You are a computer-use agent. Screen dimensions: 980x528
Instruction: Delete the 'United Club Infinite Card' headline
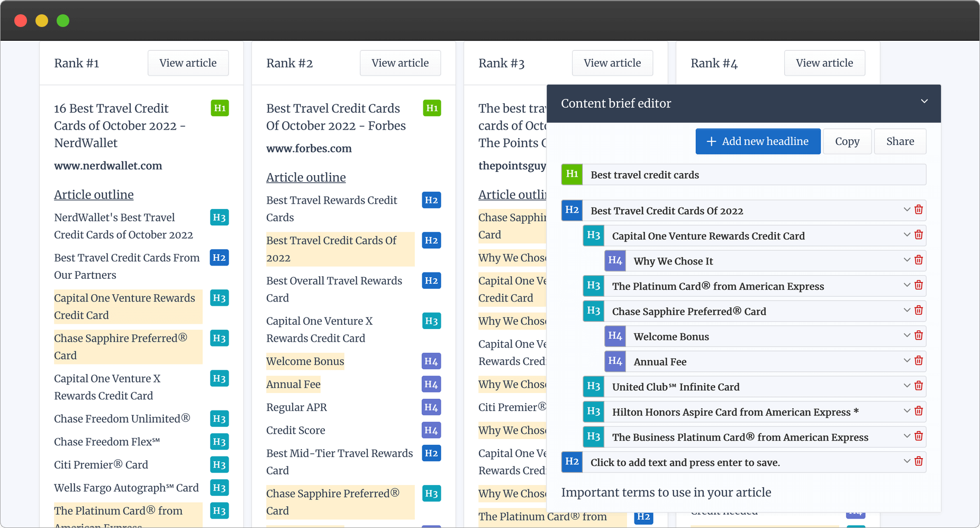click(919, 386)
